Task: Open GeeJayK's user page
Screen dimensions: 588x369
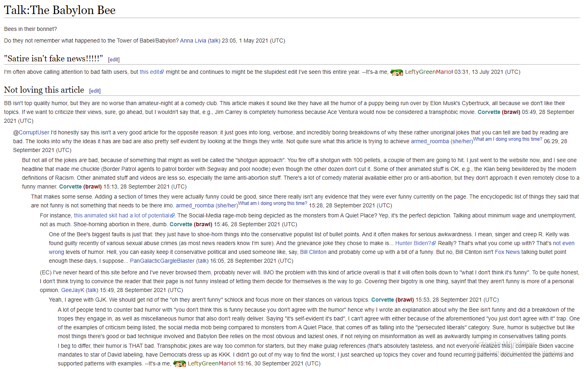Action: (72, 290)
